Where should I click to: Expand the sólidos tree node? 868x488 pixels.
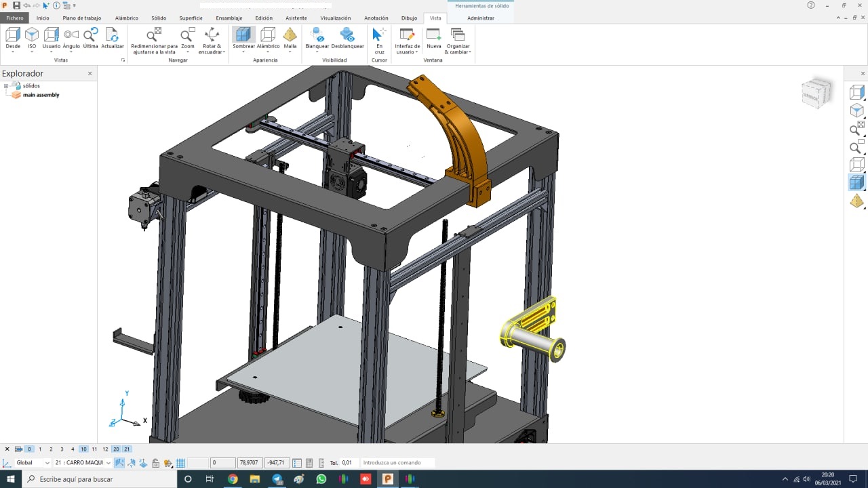click(6, 86)
